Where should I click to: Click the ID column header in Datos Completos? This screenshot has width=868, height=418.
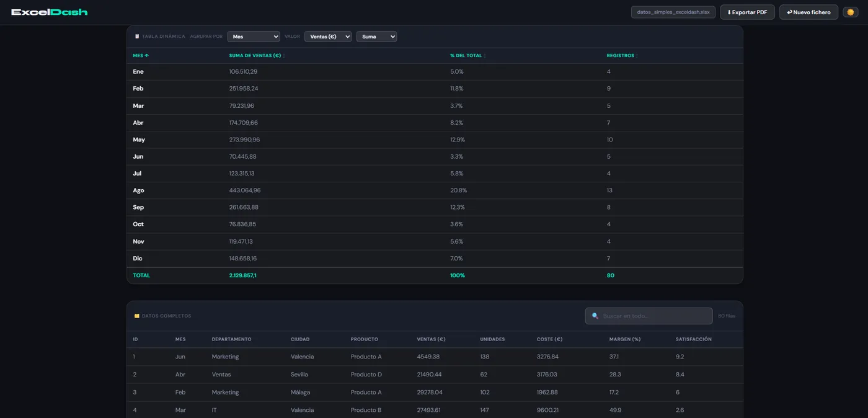(135, 339)
